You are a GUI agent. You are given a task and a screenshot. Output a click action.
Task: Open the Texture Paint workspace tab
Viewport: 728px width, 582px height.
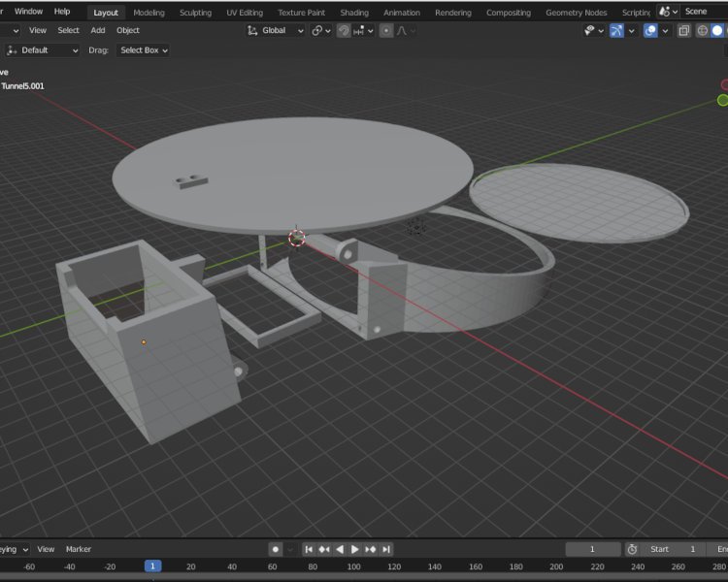pos(301,13)
